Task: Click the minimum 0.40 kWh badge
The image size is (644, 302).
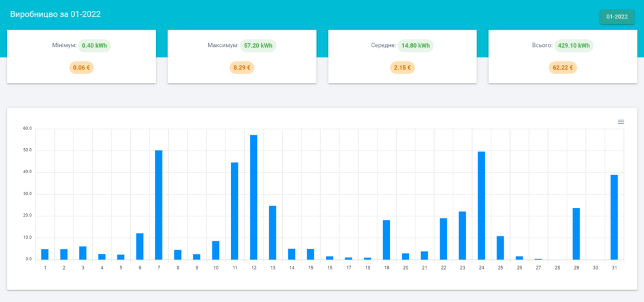Action: click(x=94, y=46)
